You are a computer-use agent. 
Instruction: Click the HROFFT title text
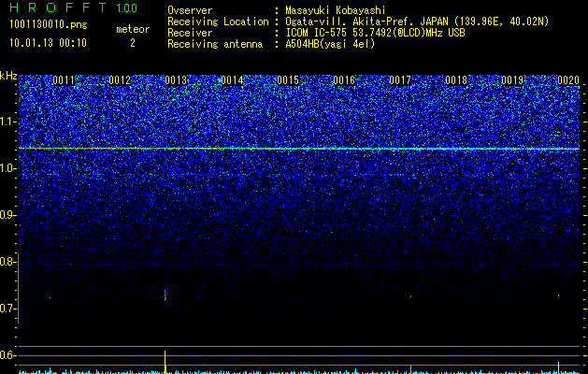[x=58, y=7]
